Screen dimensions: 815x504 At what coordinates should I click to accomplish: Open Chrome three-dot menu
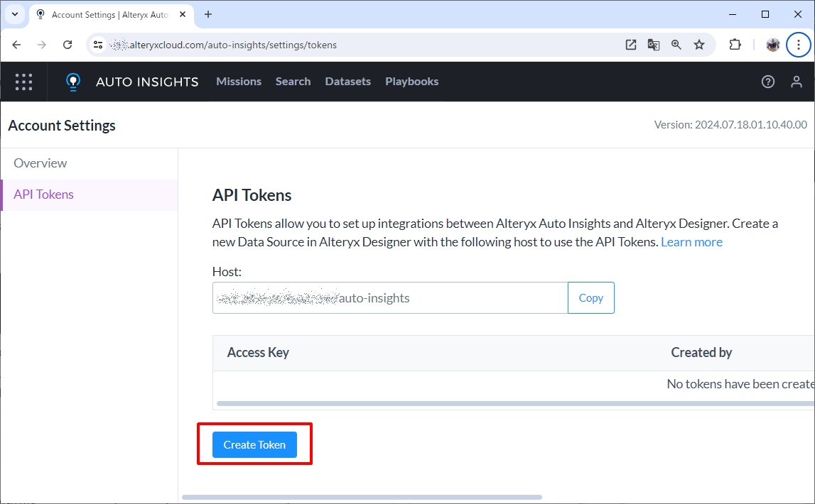point(799,45)
